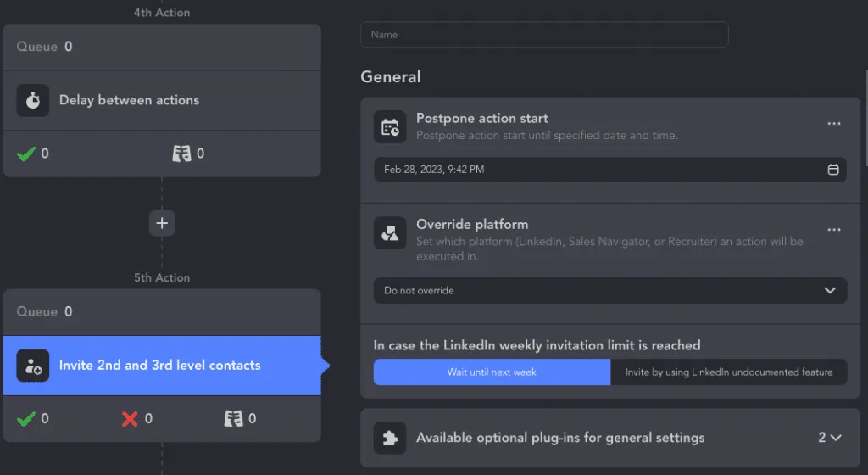Viewport: 868px width, 475px height.
Task: Click the Override platform title
Action: click(x=472, y=225)
